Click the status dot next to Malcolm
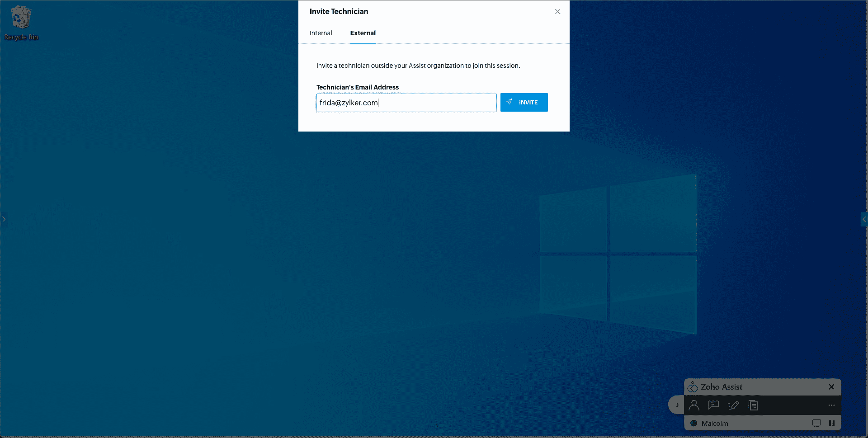The width and height of the screenshot is (868, 438). (693, 423)
